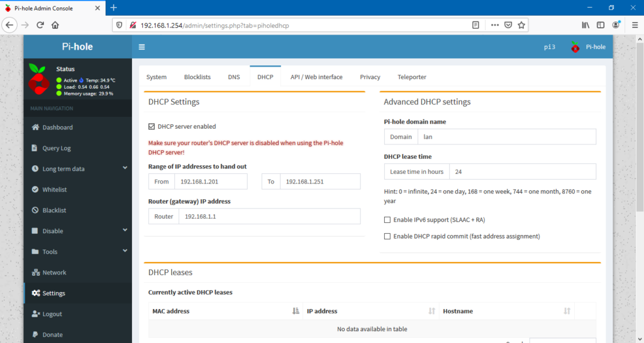Sort leases by MAC address column icon
The image size is (644, 343).
[296, 311]
